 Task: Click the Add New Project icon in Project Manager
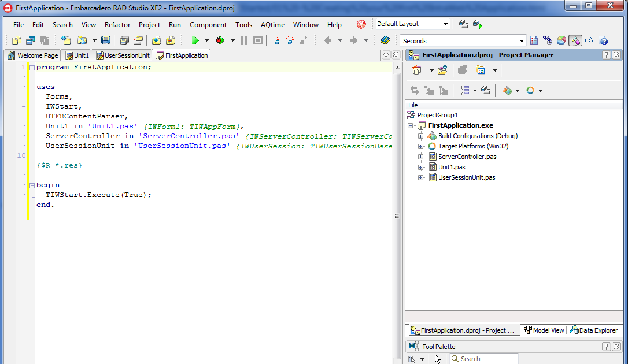click(417, 70)
